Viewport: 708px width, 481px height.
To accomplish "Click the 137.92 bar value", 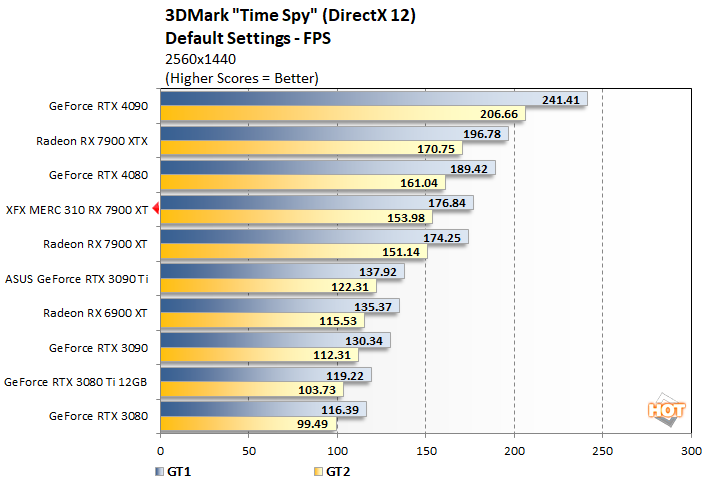I will point(377,272).
